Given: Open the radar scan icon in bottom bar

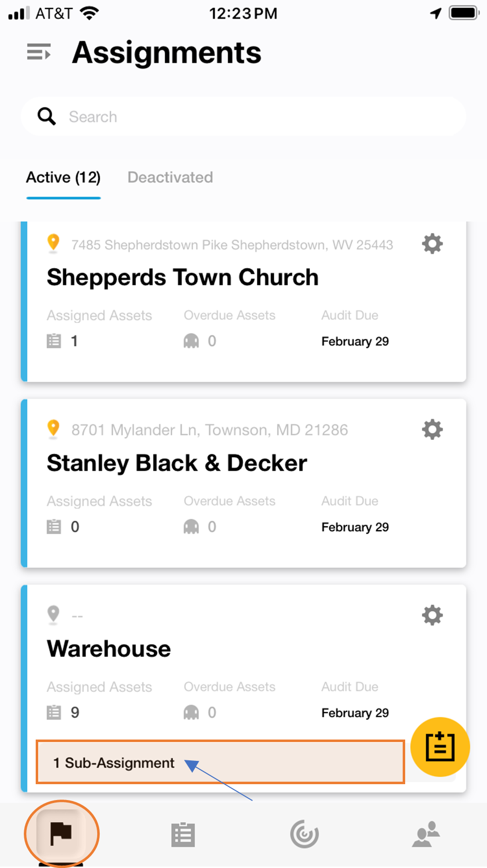Looking at the screenshot, I should click(x=304, y=834).
